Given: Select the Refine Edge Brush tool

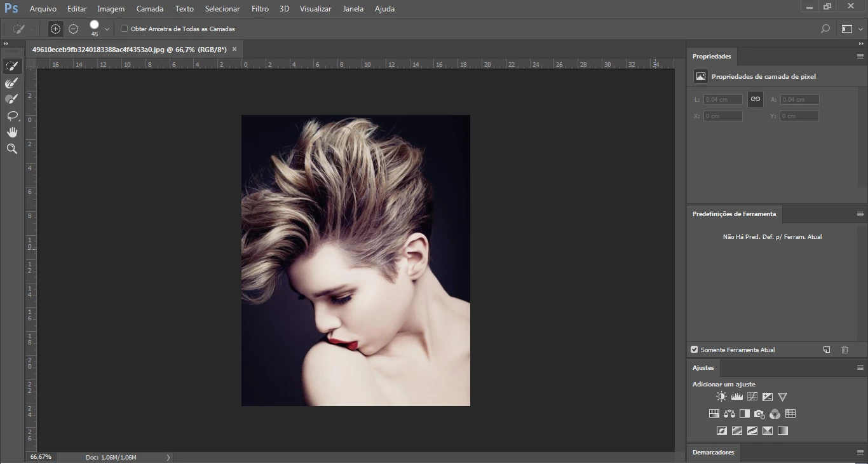Looking at the screenshot, I should [x=11, y=83].
